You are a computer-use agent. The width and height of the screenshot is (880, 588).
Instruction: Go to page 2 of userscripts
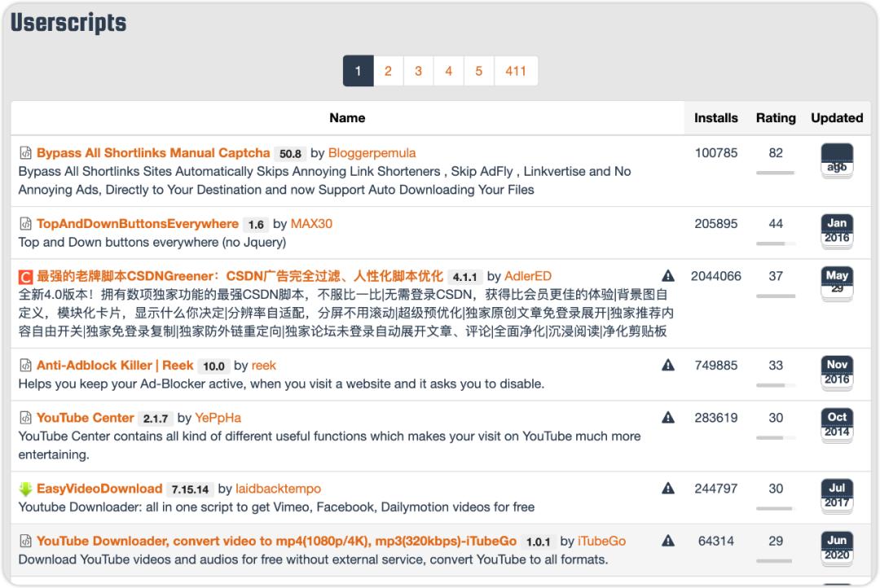(388, 71)
